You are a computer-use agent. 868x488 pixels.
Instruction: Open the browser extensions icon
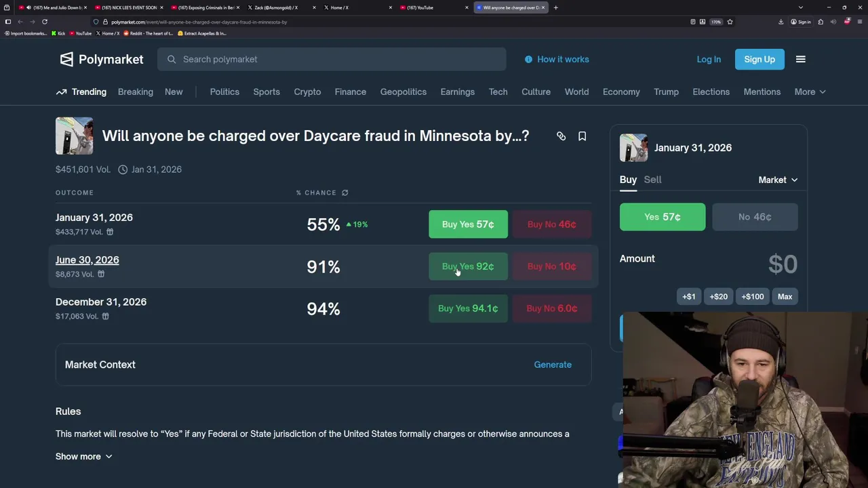(x=821, y=22)
